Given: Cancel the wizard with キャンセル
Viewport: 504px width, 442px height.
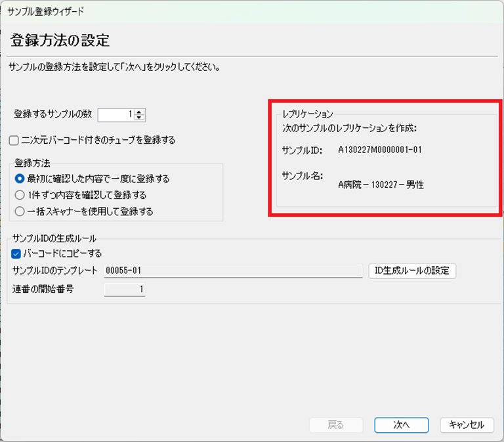Looking at the screenshot, I should pos(466,425).
